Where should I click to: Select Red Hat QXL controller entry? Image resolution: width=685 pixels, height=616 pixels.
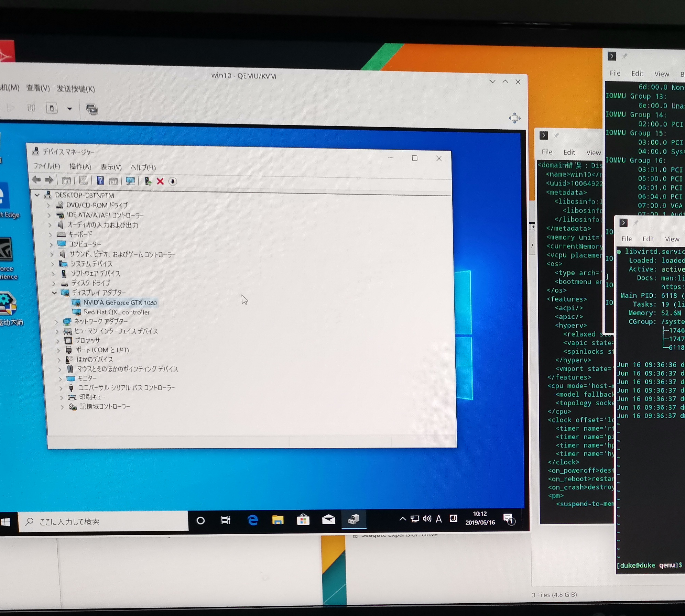click(x=117, y=312)
